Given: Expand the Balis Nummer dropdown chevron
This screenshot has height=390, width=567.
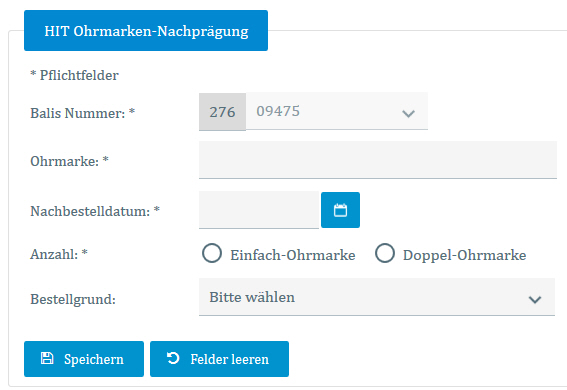Looking at the screenshot, I should (408, 113).
